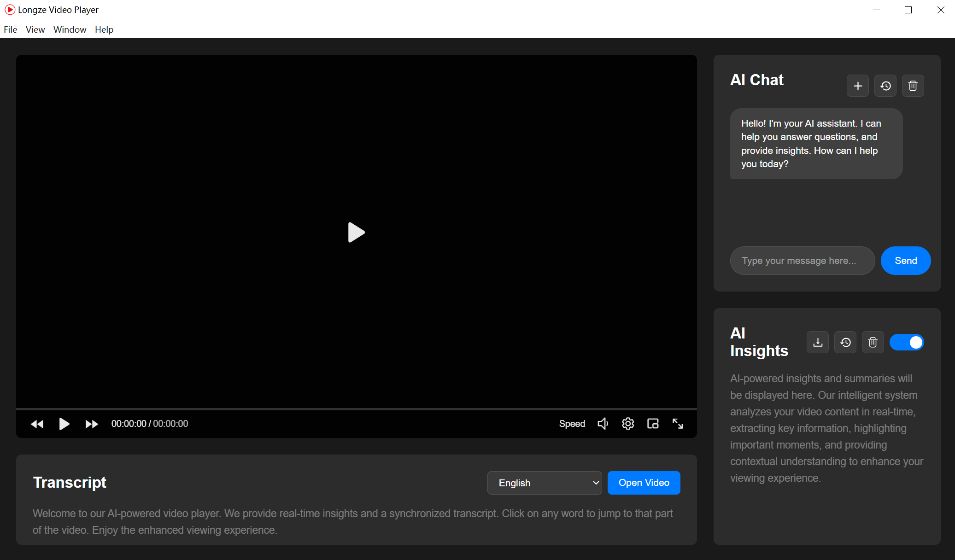Clear the AI Chat conversation

point(913,86)
